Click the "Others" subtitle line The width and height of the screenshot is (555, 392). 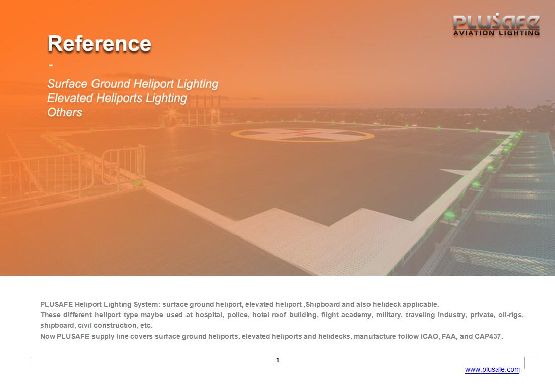(65, 112)
